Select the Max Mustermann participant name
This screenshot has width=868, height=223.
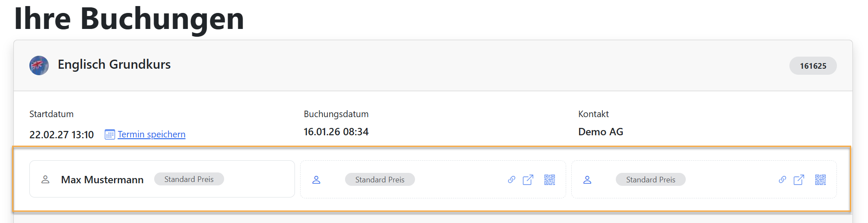[x=102, y=180]
